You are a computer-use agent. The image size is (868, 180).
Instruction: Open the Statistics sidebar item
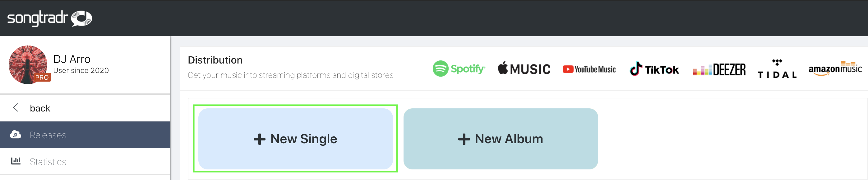(x=85, y=161)
